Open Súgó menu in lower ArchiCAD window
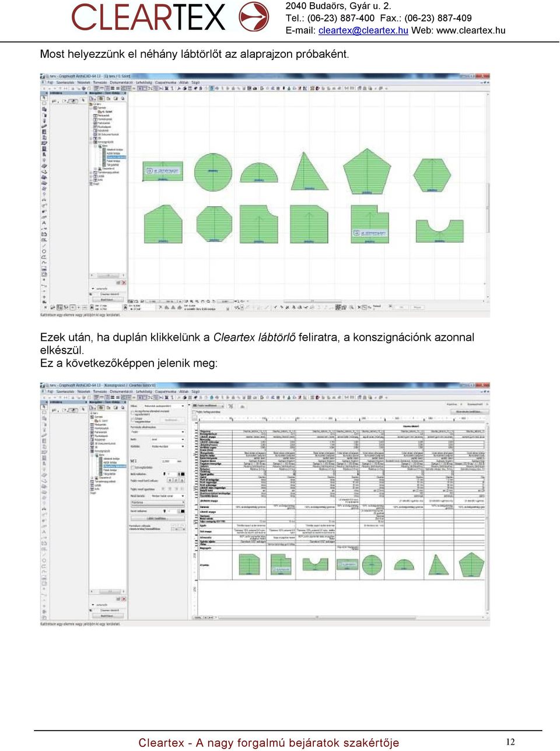The width and height of the screenshot is (560, 751). 195,392
